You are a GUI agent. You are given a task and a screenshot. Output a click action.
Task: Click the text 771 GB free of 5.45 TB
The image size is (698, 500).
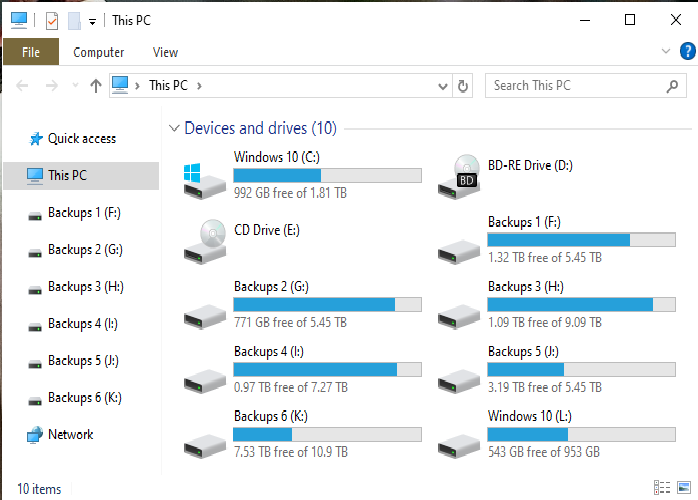pyautogui.click(x=290, y=322)
